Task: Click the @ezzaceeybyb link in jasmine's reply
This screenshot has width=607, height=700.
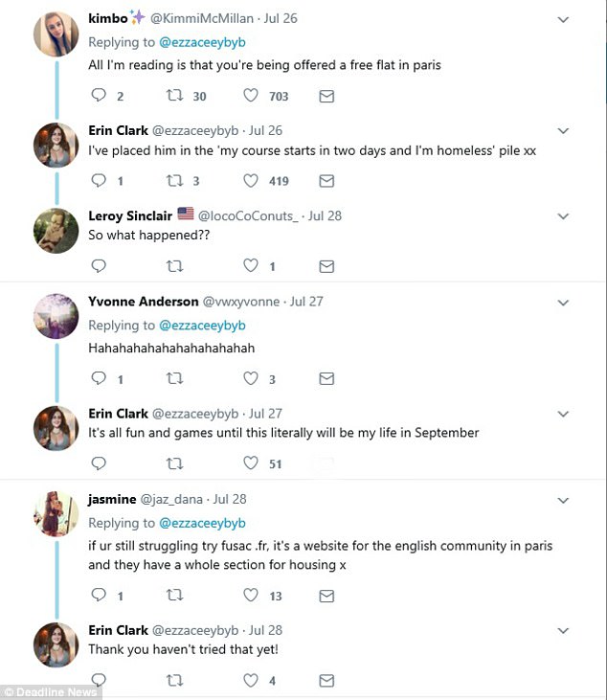Action: [x=203, y=523]
